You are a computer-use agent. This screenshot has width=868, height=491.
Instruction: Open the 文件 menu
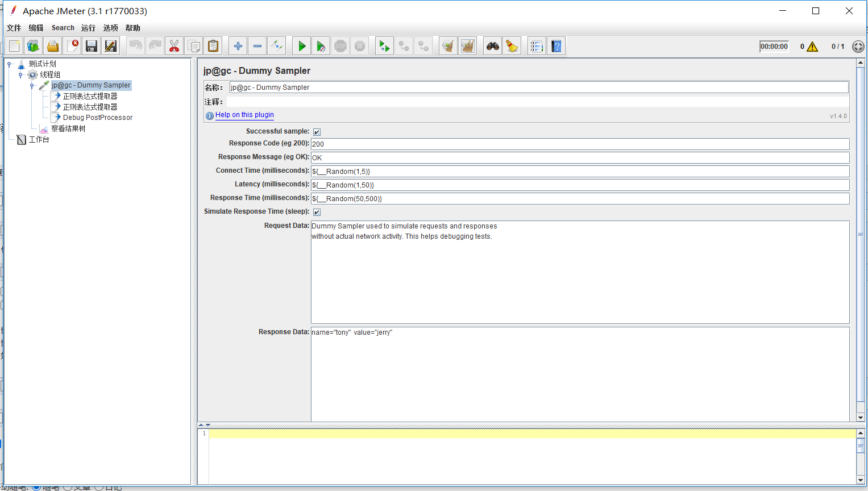click(x=14, y=28)
